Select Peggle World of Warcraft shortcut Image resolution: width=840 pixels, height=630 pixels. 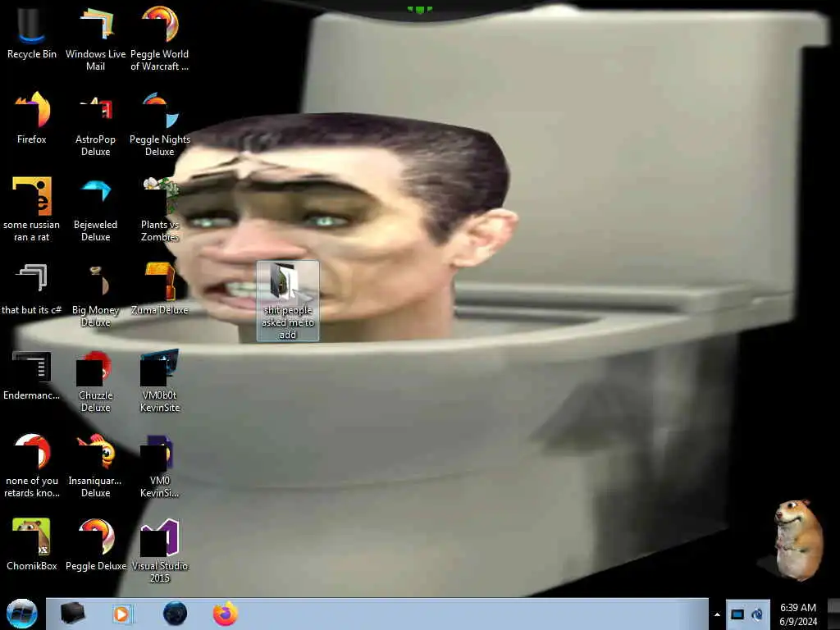(160, 39)
